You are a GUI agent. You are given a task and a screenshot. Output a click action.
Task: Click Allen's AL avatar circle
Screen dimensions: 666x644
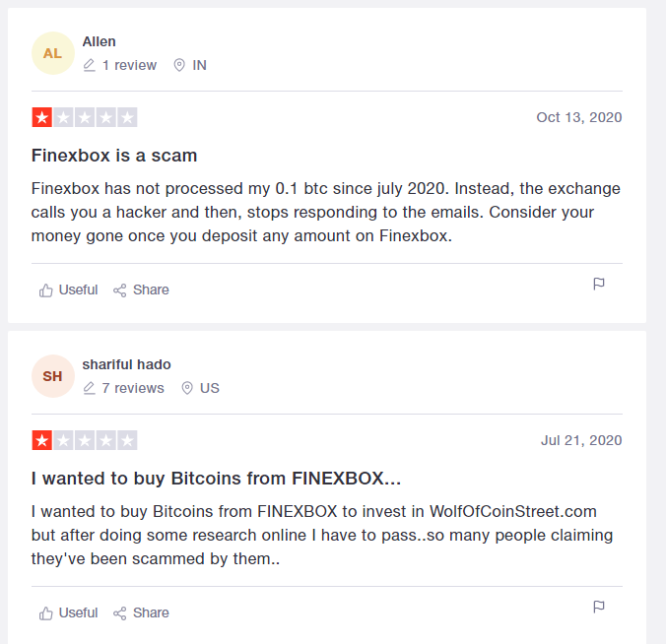tap(52, 53)
